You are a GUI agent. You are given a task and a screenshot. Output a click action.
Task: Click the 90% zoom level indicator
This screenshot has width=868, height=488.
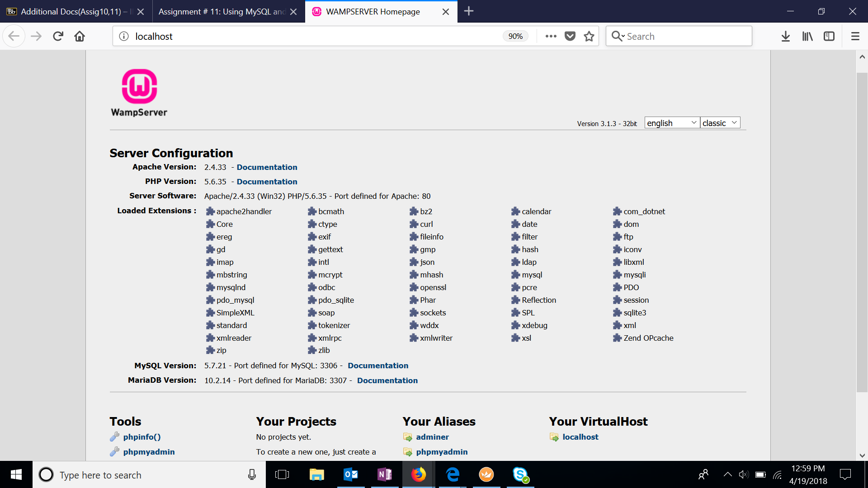pos(515,36)
